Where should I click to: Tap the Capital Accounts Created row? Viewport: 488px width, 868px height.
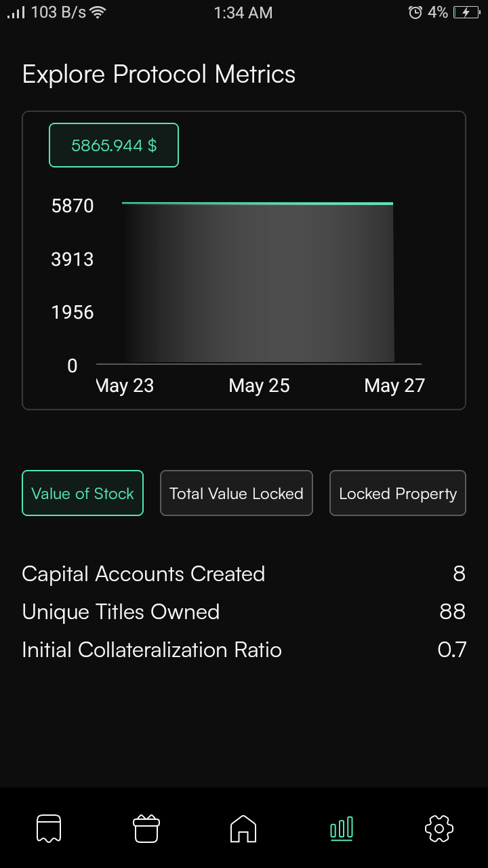(244, 574)
